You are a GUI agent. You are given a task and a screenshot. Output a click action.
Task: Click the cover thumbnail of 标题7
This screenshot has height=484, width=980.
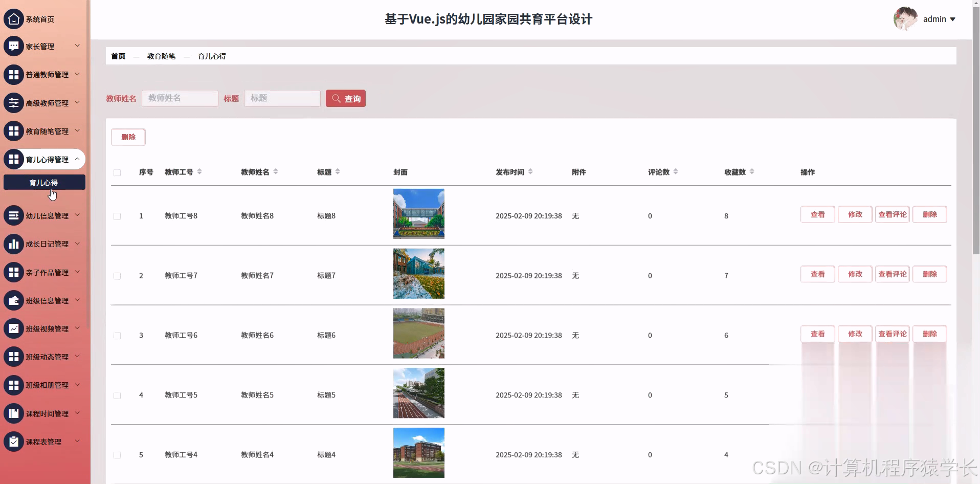(418, 273)
